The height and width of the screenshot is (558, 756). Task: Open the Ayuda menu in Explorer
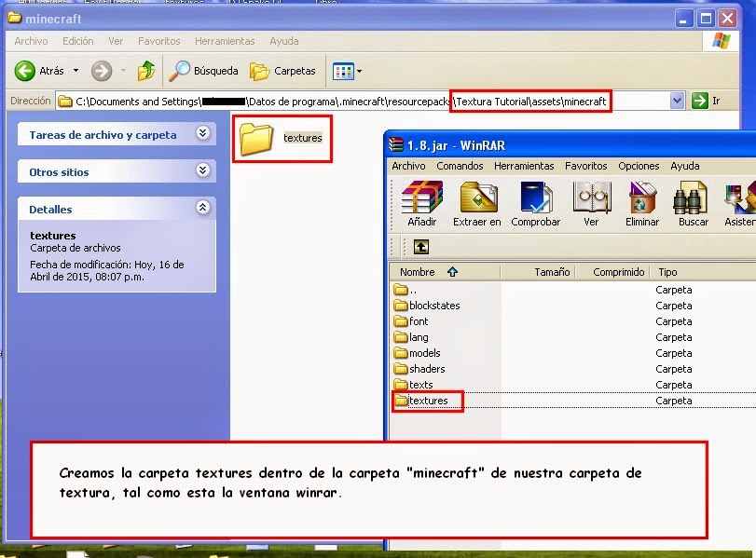[x=284, y=41]
